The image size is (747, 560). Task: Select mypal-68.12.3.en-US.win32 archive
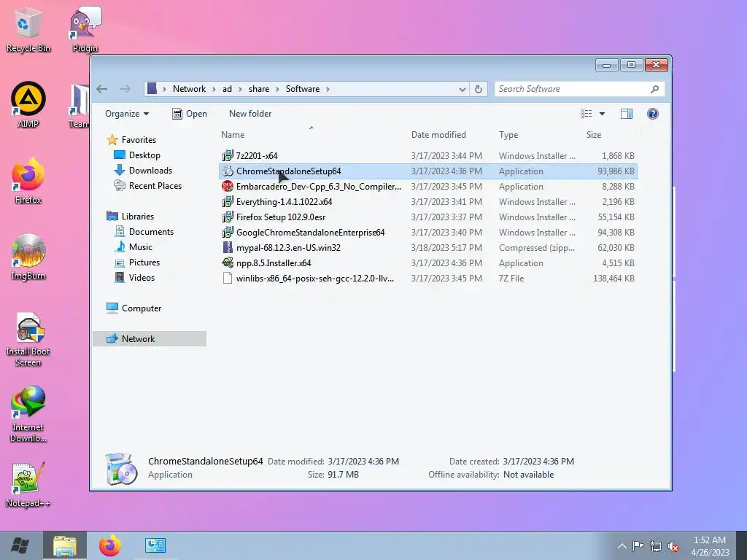427,248
